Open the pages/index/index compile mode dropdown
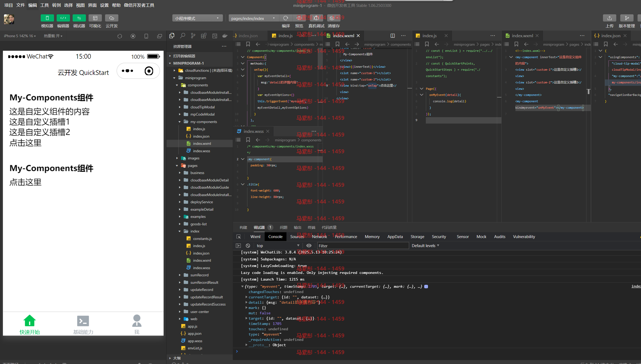 [253, 18]
